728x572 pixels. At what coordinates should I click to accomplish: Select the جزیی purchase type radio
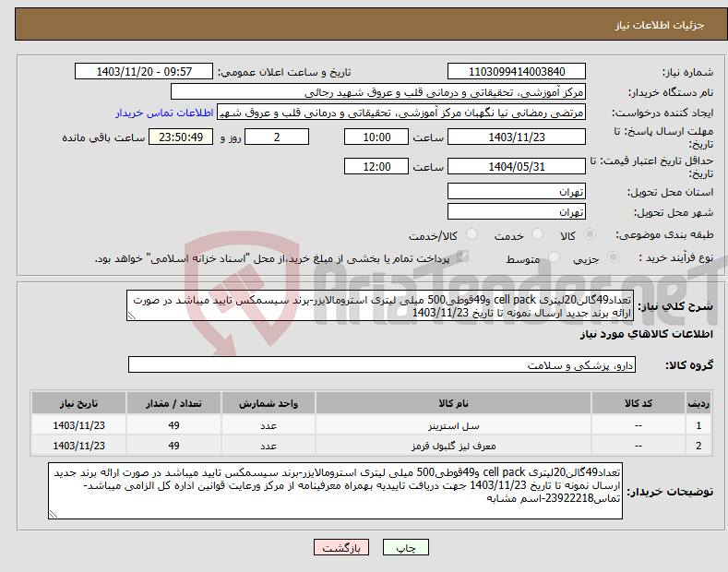[x=613, y=257]
